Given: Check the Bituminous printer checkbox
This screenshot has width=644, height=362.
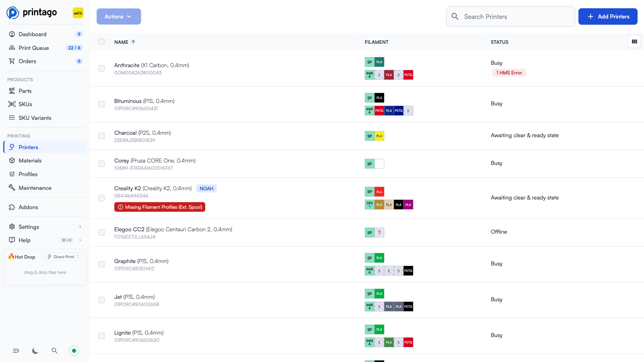Looking at the screenshot, I should click(101, 104).
